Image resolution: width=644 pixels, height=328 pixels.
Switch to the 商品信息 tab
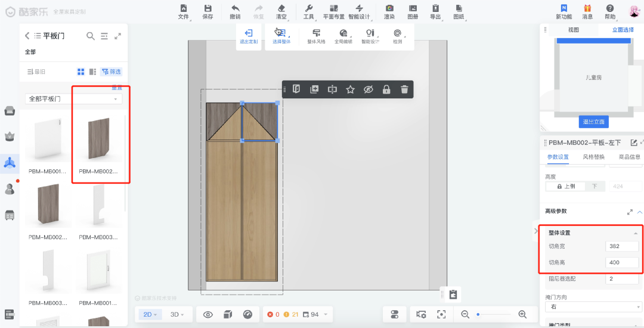pyautogui.click(x=630, y=157)
